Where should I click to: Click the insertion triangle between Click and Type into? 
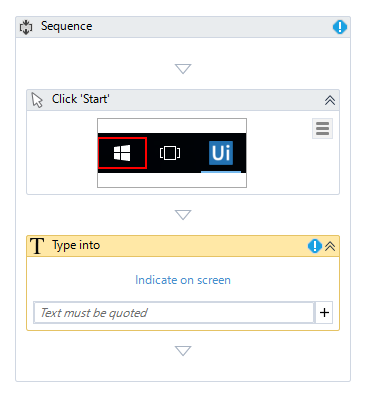pyautogui.click(x=183, y=215)
